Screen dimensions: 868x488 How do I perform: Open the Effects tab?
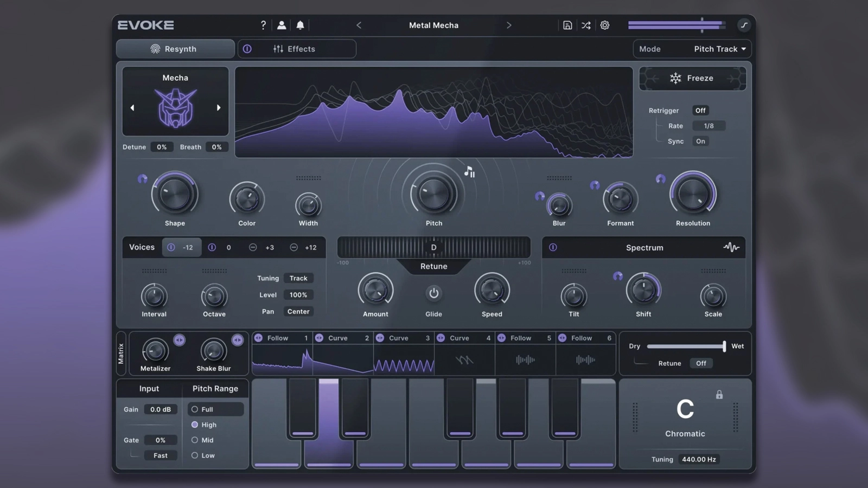coord(301,49)
